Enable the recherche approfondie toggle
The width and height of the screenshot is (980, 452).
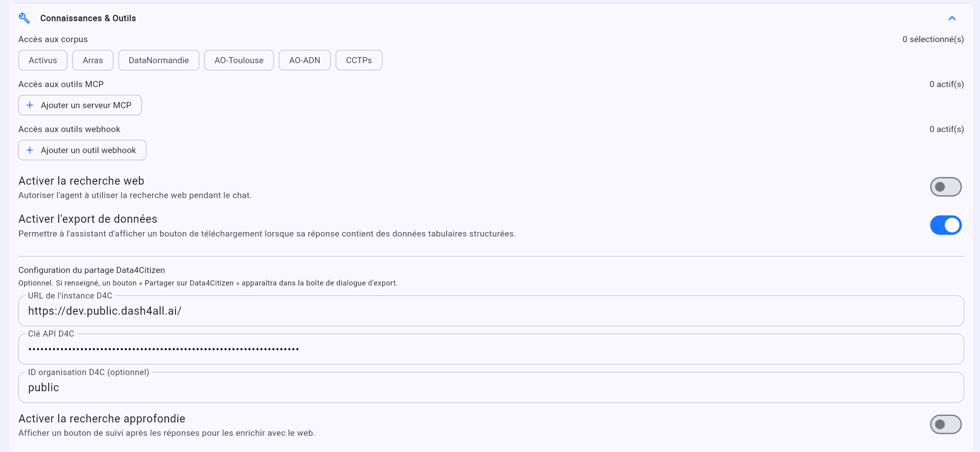946,425
